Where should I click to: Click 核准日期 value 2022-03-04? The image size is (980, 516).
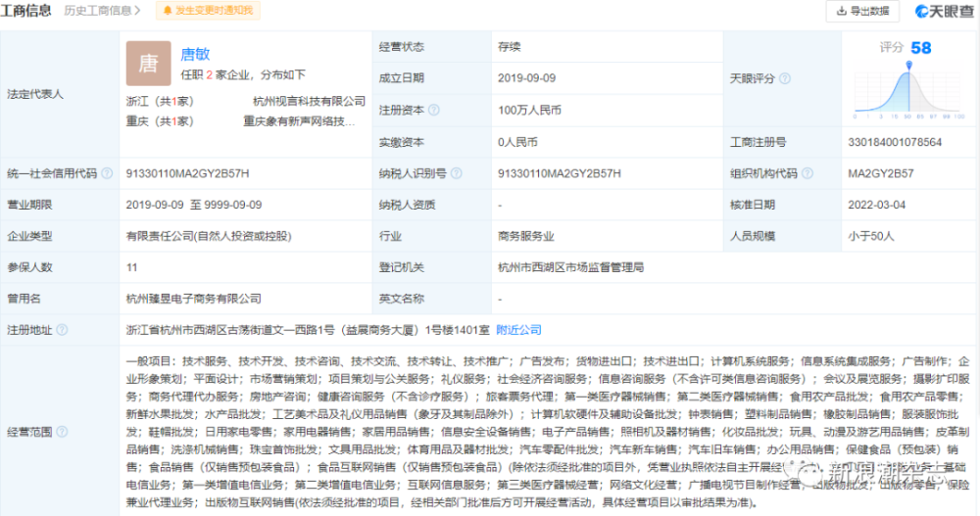[876, 205]
